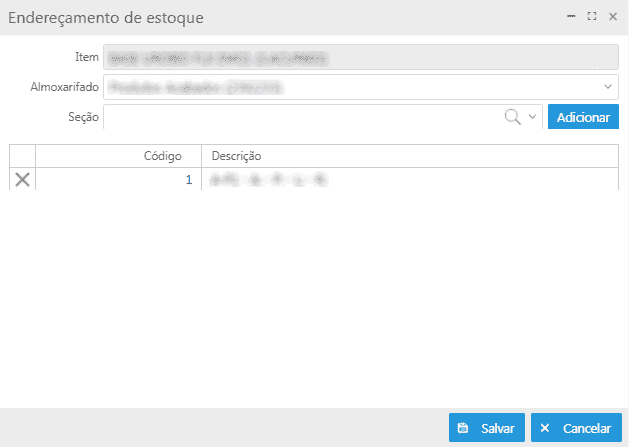
Task: Expand the Almoxarifado dropdown arrow
Action: (x=608, y=87)
